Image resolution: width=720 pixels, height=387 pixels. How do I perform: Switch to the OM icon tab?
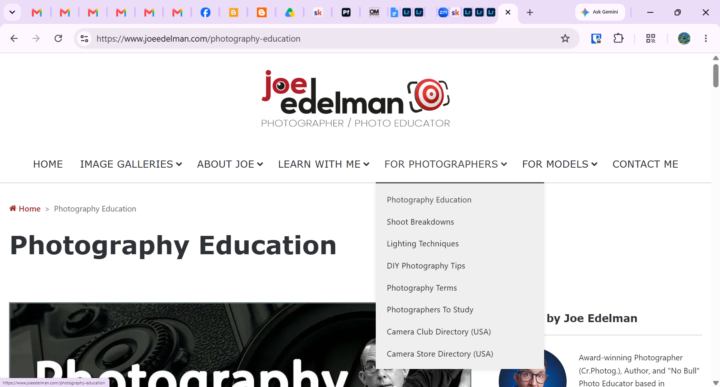(374, 12)
